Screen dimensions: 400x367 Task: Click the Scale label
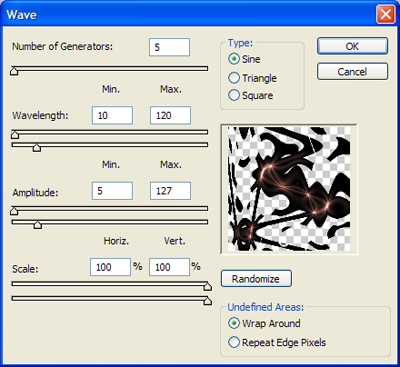tap(25, 269)
